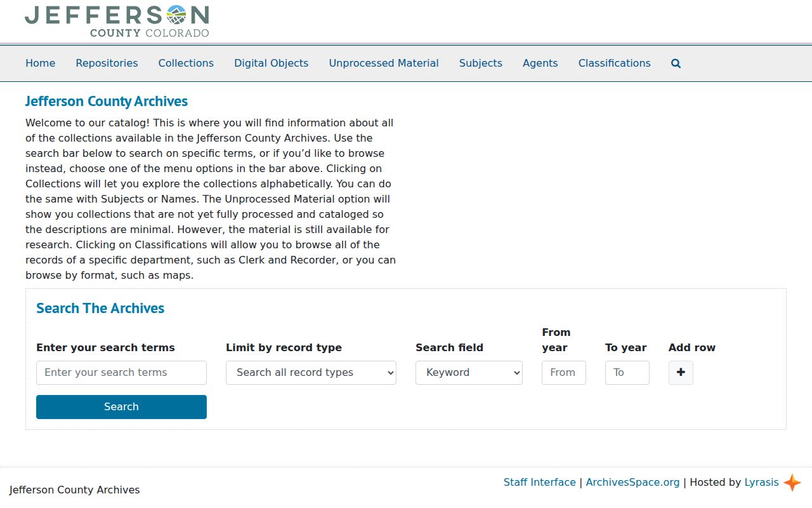This screenshot has width=812, height=508.
Task: Click the Add row label
Action: (x=692, y=348)
